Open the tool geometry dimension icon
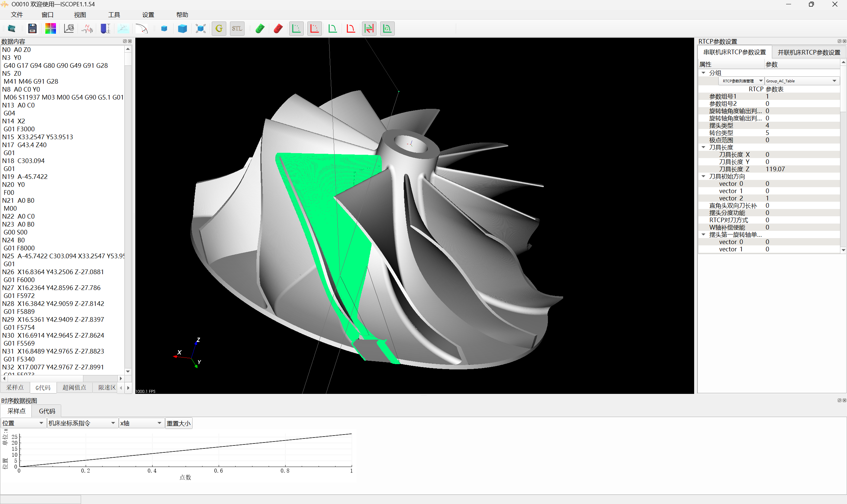The width and height of the screenshot is (847, 504). pyautogui.click(x=106, y=28)
